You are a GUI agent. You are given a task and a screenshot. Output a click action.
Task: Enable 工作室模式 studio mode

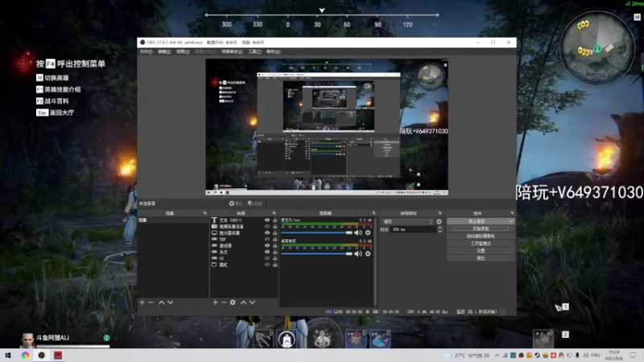481,244
